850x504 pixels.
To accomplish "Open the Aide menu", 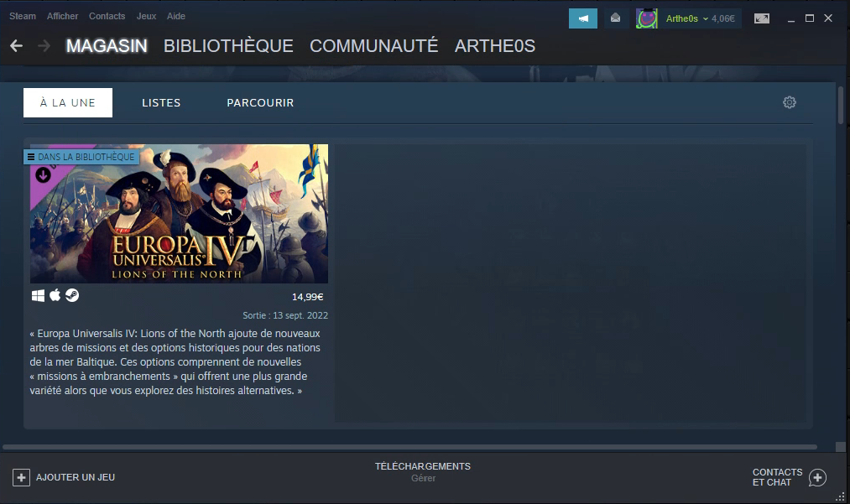I will point(175,16).
